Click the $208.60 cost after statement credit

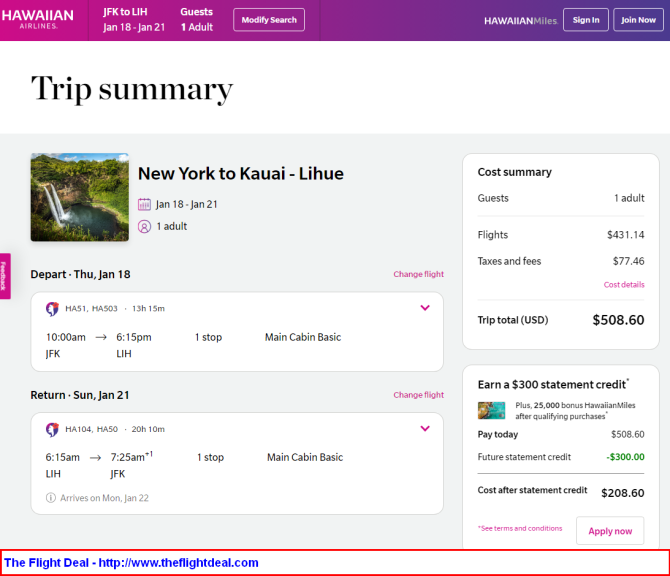click(x=623, y=493)
